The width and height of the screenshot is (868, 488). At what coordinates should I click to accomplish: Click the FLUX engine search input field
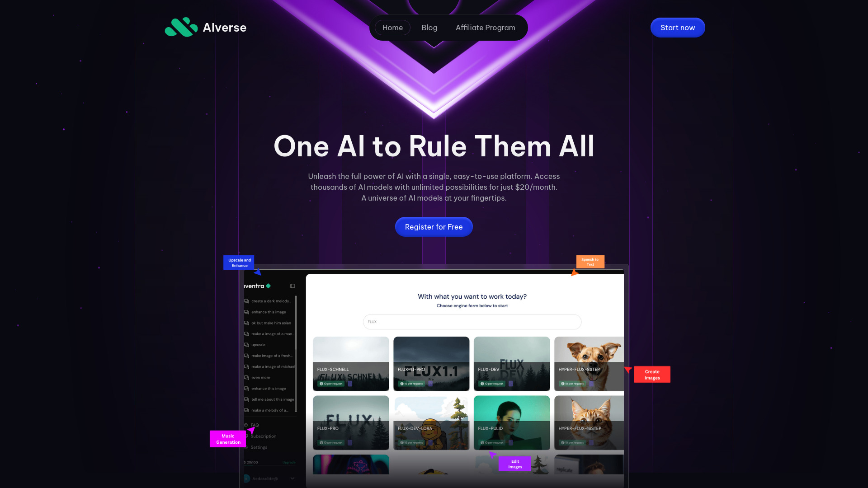(472, 322)
